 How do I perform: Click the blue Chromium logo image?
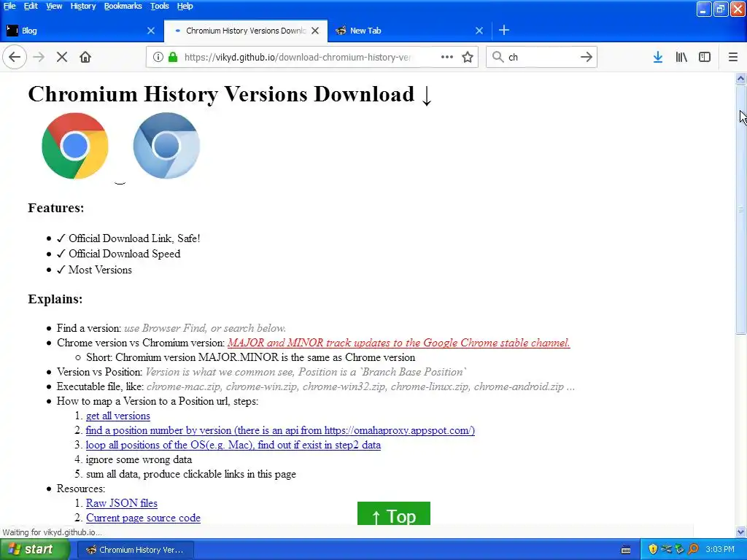pos(166,146)
